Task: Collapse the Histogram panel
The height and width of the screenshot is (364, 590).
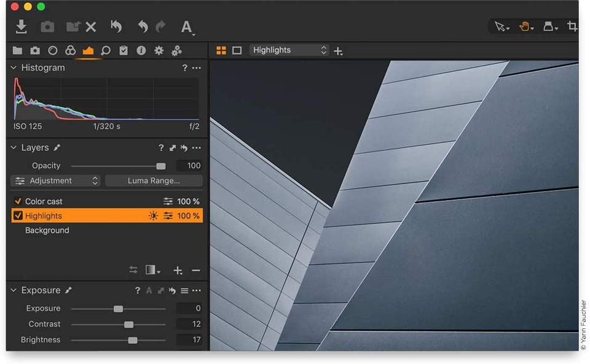Action: coord(14,68)
